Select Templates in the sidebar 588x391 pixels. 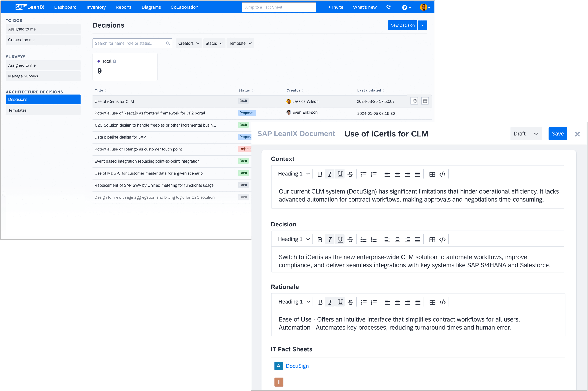coord(43,110)
